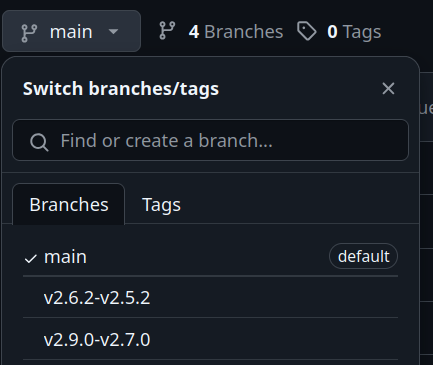Open the main branch selector dropdown
This screenshot has width=433, height=365.
click(x=71, y=31)
